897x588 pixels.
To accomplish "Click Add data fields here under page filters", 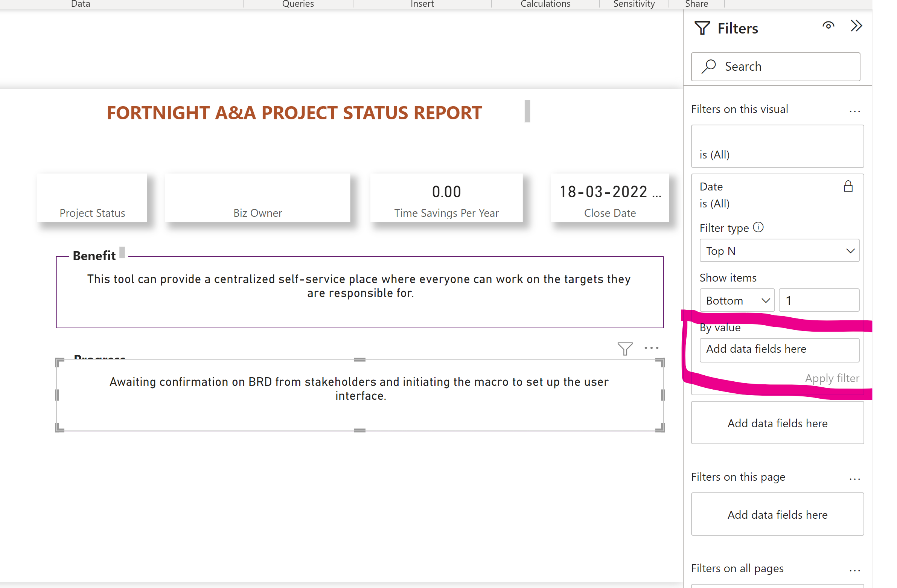I will pos(777,514).
